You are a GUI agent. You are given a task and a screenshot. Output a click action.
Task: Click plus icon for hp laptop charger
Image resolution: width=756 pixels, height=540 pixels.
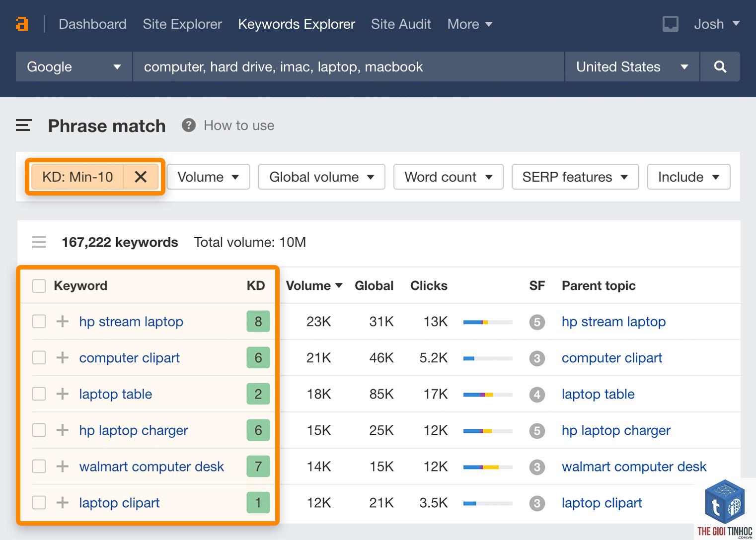point(62,430)
